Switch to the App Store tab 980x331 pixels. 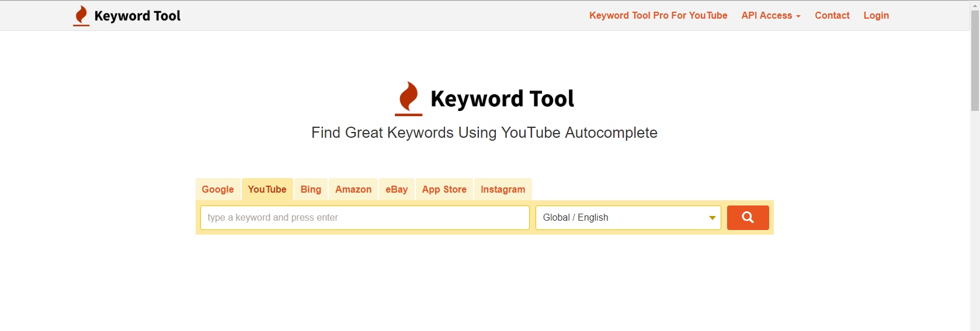[x=444, y=189]
